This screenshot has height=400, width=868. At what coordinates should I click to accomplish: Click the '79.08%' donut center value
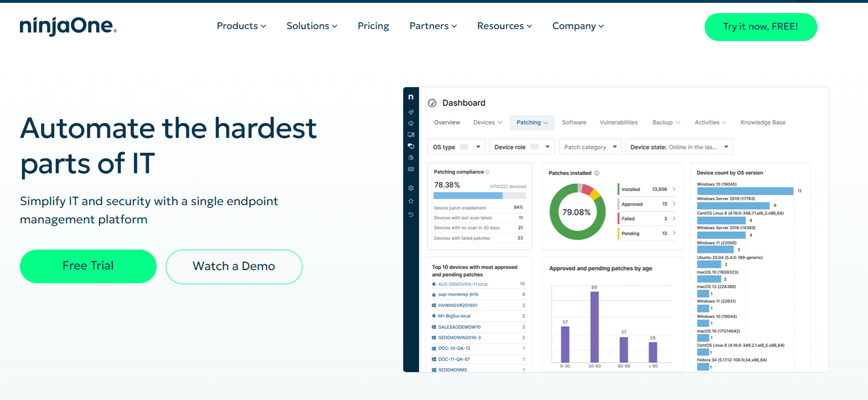[576, 213]
